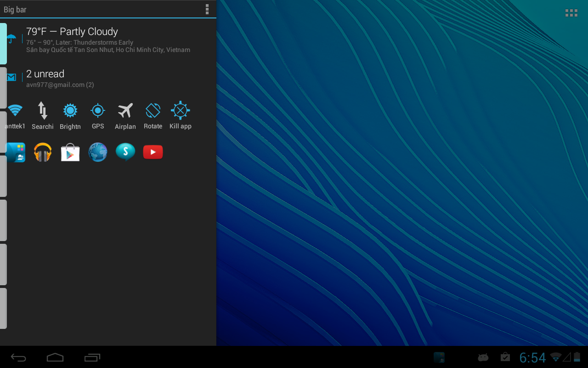
Task: Launch Google Play Music headphones app
Action: click(x=43, y=152)
